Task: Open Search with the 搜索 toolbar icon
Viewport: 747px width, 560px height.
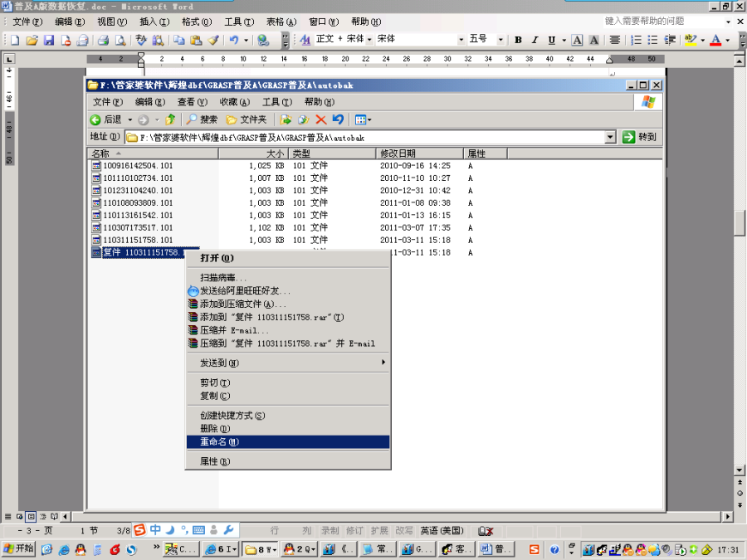Action: 202,119
